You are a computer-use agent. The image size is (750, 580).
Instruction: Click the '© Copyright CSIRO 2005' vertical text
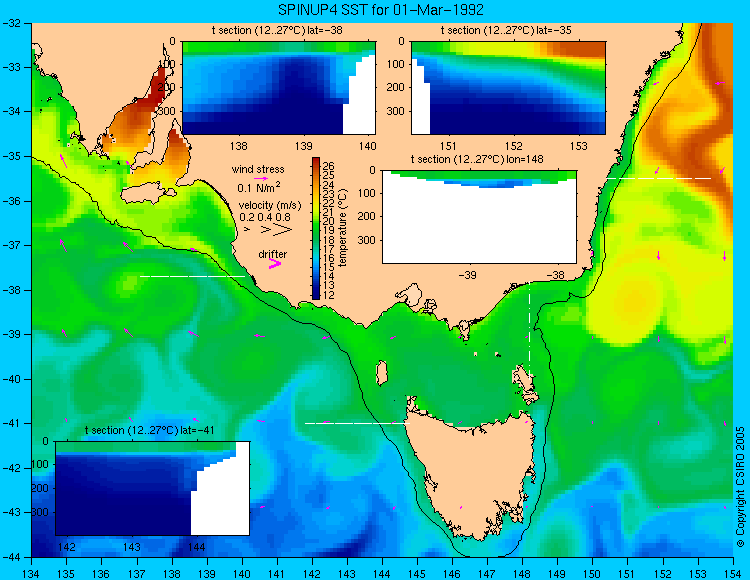[x=740, y=487]
